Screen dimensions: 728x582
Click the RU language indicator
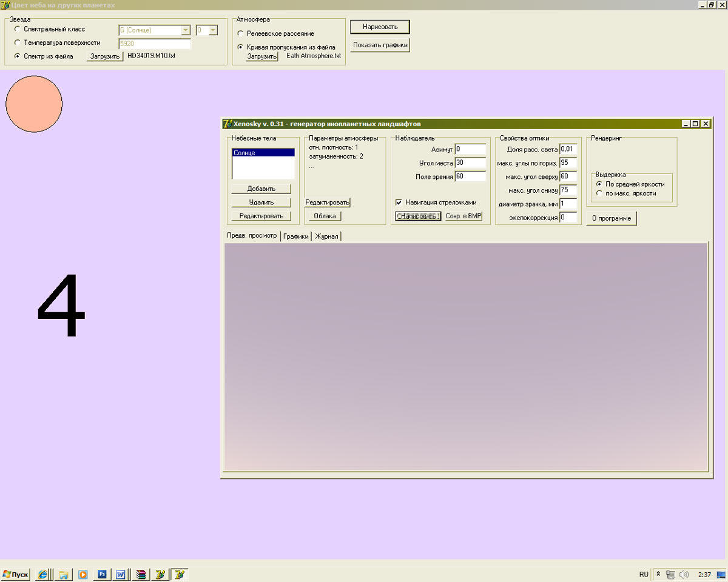point(644,574)
